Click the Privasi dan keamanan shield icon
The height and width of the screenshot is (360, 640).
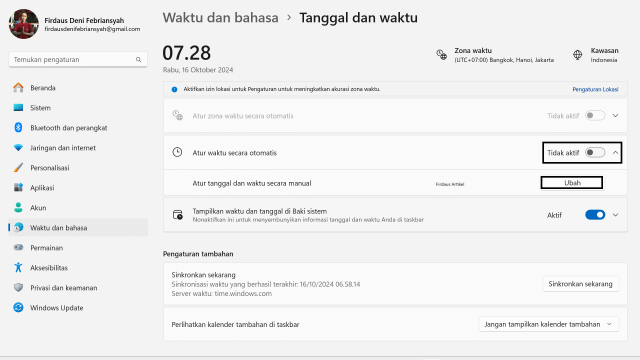coord(18,287)
